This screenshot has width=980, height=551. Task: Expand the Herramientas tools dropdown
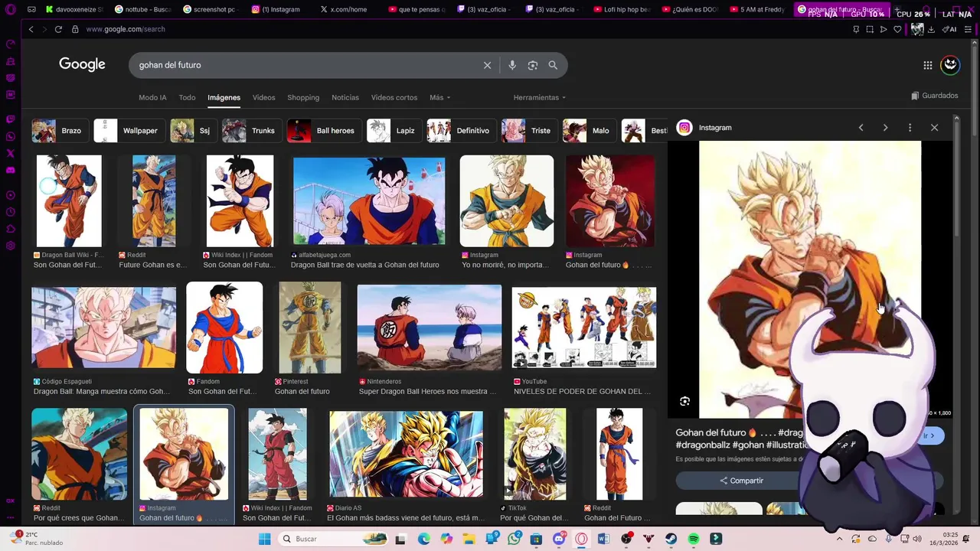point(540,98)
